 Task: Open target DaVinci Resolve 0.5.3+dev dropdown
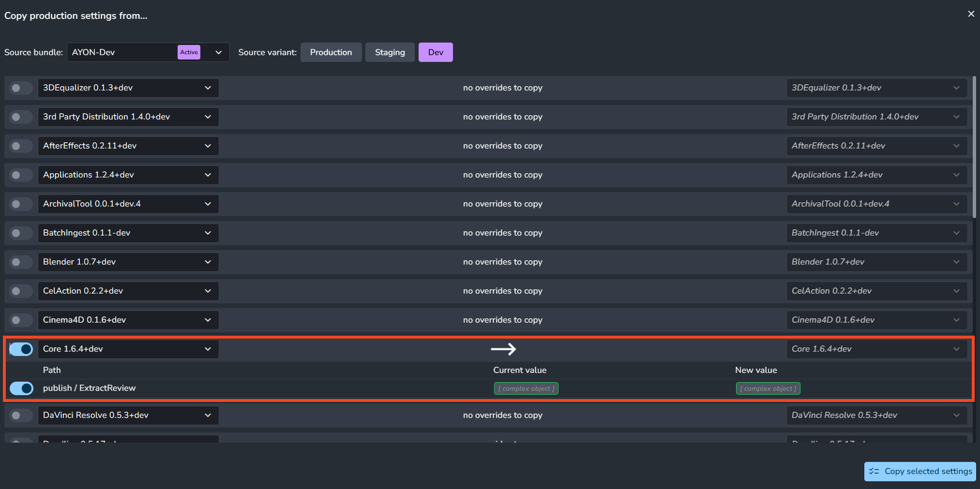[x=877, y=415]
